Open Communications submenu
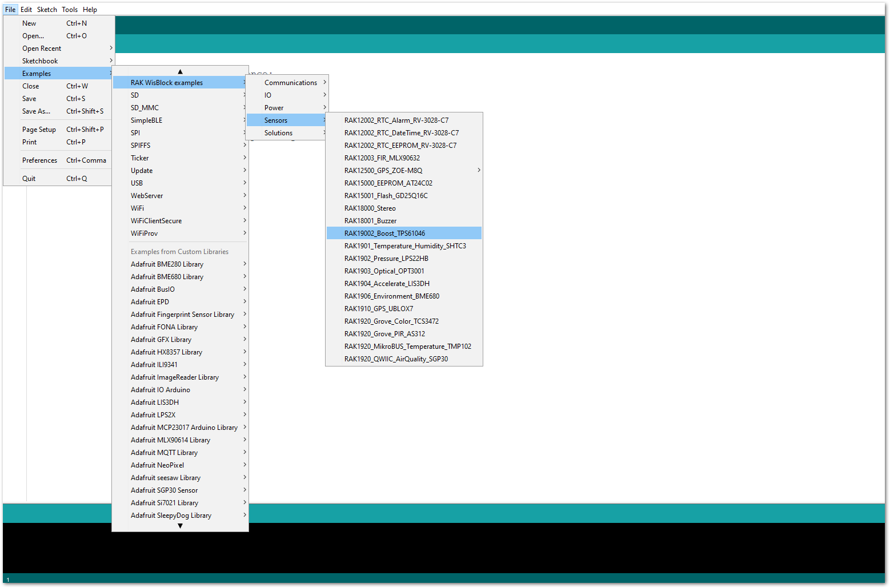 (x=287, y=83)
